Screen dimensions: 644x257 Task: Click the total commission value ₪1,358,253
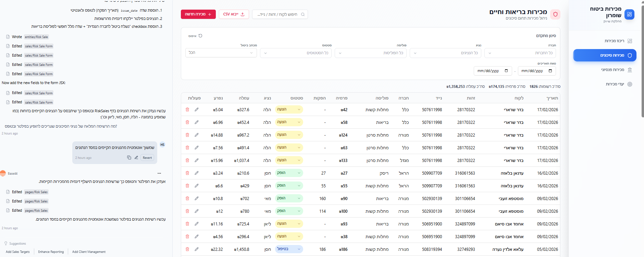click(456, 86)
